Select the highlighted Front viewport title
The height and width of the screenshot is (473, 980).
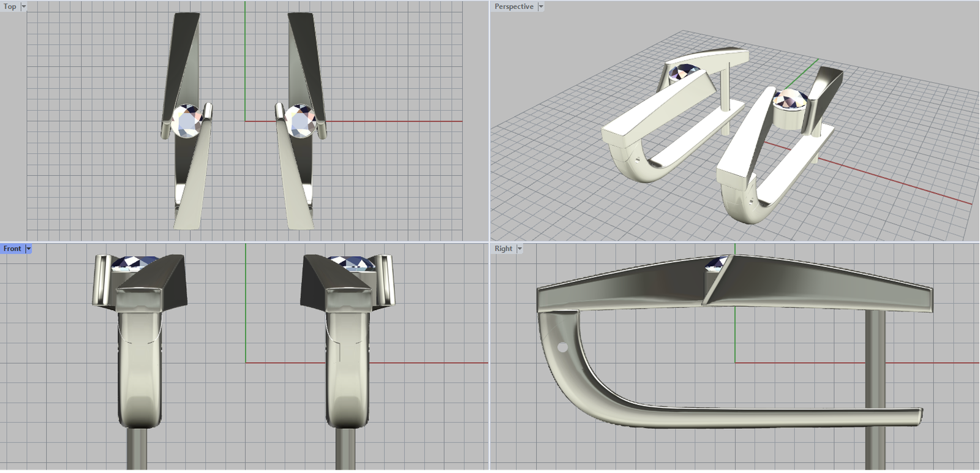pos(12,249)
